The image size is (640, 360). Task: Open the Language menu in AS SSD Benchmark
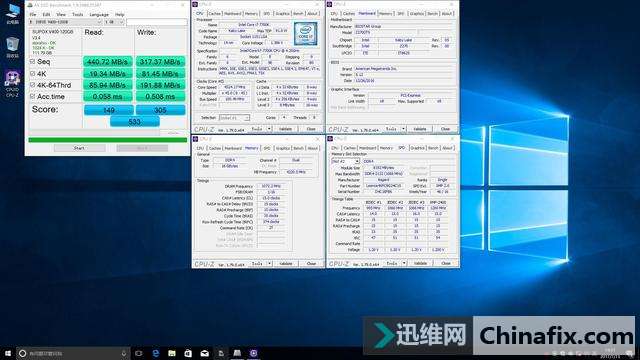click(99, 14)
